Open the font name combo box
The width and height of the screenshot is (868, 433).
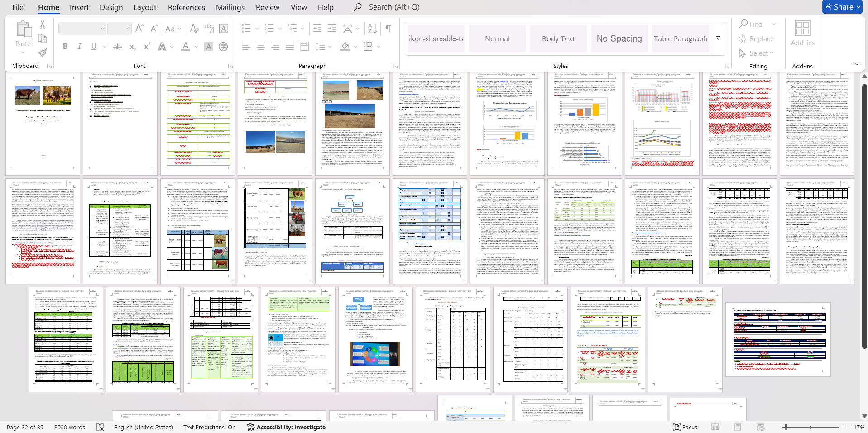[82, 29]
